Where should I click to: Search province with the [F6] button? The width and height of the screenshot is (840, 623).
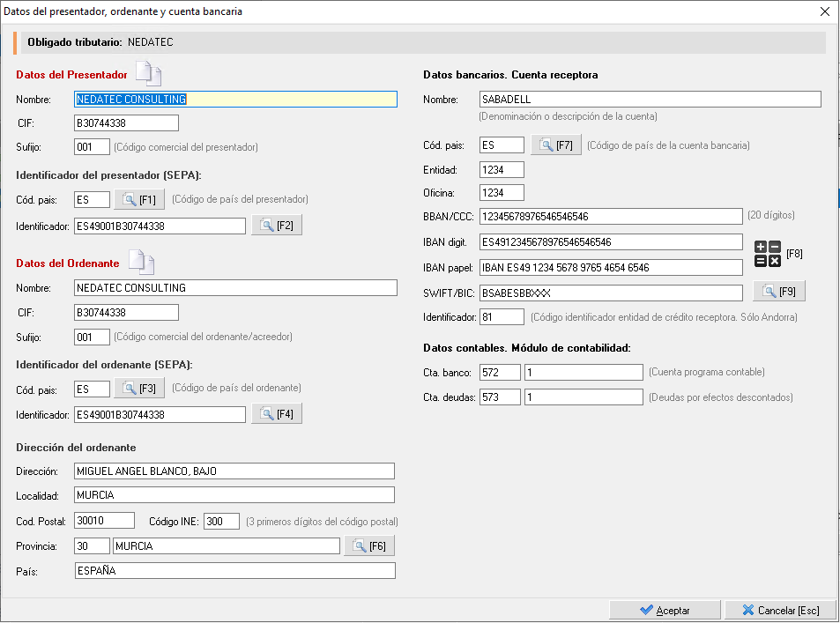point(369,545)
